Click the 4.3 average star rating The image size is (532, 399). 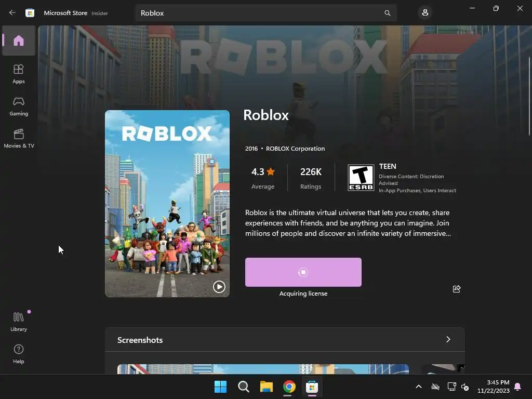pos(263,178)
